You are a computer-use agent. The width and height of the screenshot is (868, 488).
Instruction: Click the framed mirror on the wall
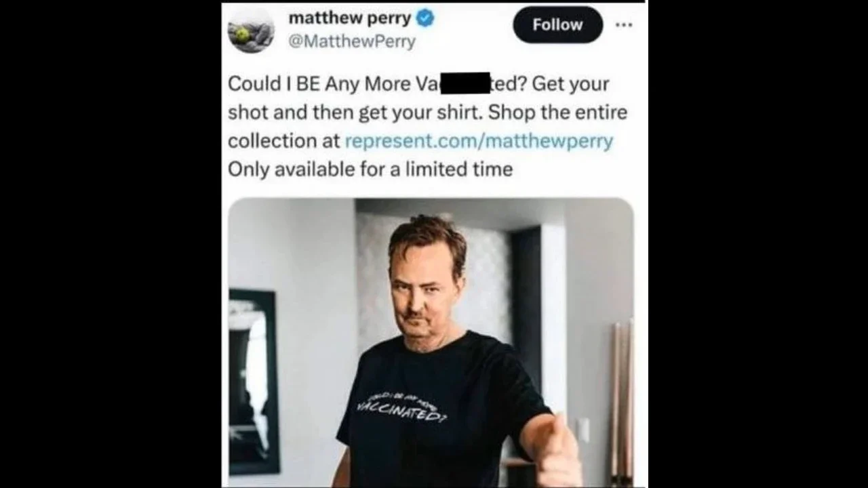click(252, 382)
